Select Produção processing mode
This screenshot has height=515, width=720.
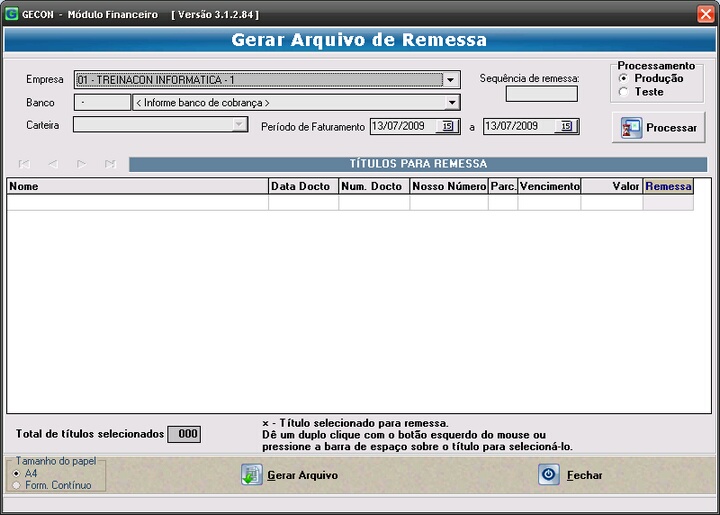click(x=623, y=78)
